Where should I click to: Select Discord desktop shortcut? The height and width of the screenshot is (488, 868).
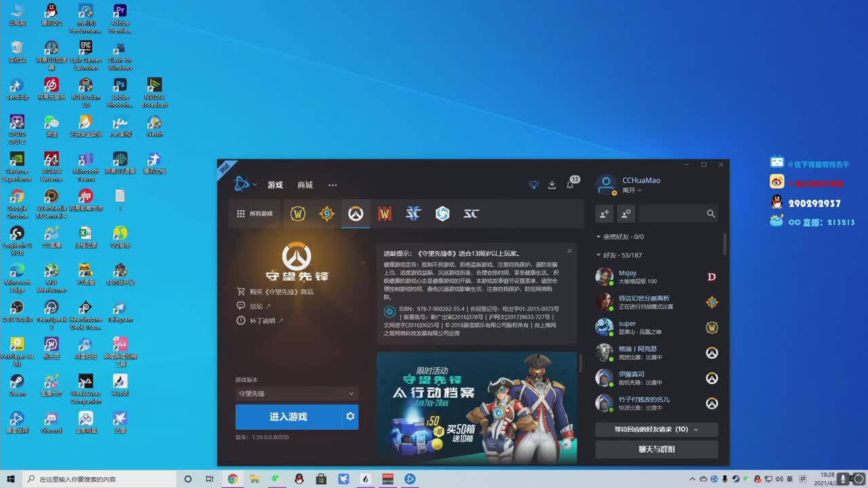[x=52, y=422]
